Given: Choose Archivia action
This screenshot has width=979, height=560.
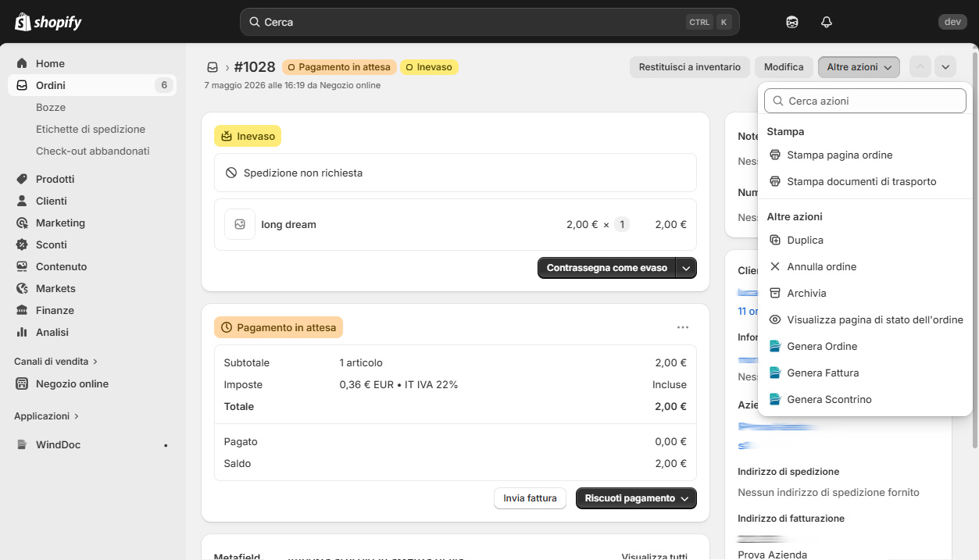Looking at the screenshot, I should tap(865, 293).
